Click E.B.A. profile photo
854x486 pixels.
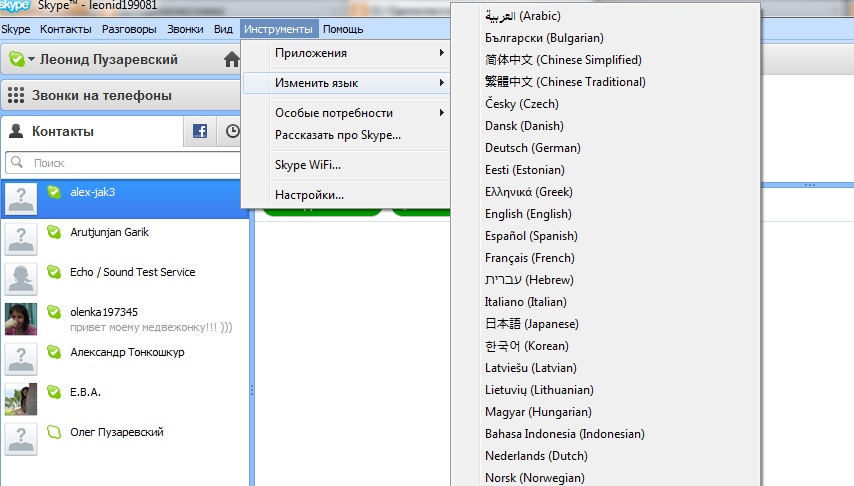pyautogui.click(x=21, y=399)
